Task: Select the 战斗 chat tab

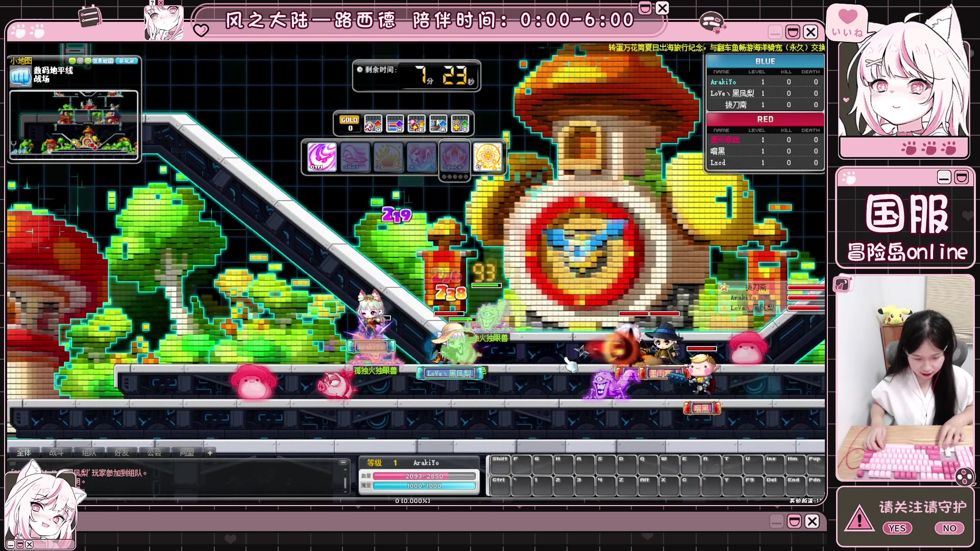Action: (x=56, y=453)
